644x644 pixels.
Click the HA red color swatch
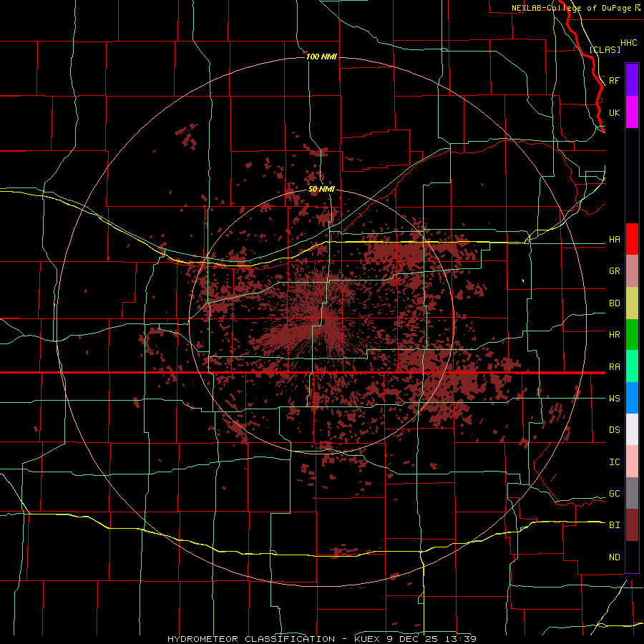pyautogui.click(x=632, y=239)
